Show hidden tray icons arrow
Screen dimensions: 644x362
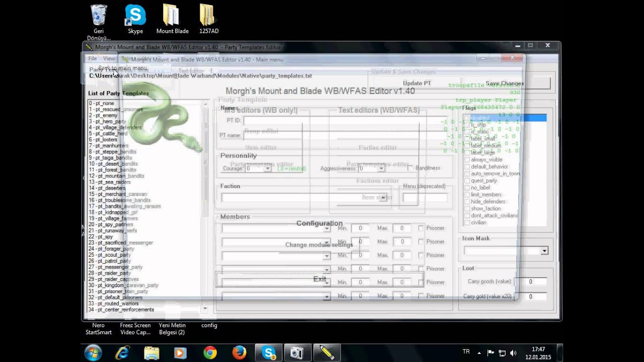point(479,353)
